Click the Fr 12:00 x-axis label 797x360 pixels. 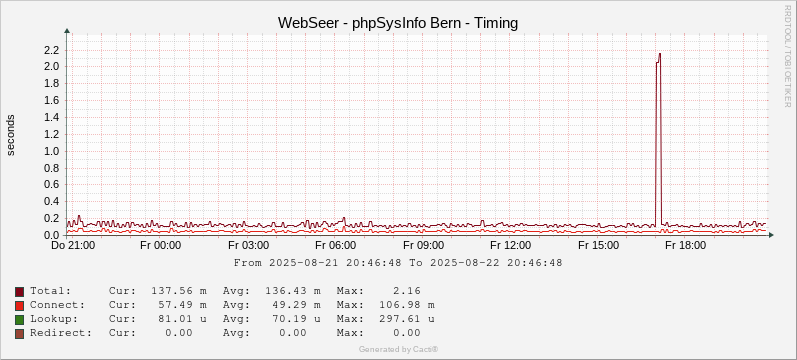[x=510, y=246]
